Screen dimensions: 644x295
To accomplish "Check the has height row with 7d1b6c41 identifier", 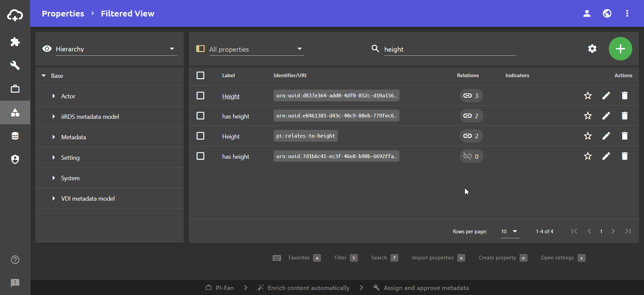I will tap(200, 156).
